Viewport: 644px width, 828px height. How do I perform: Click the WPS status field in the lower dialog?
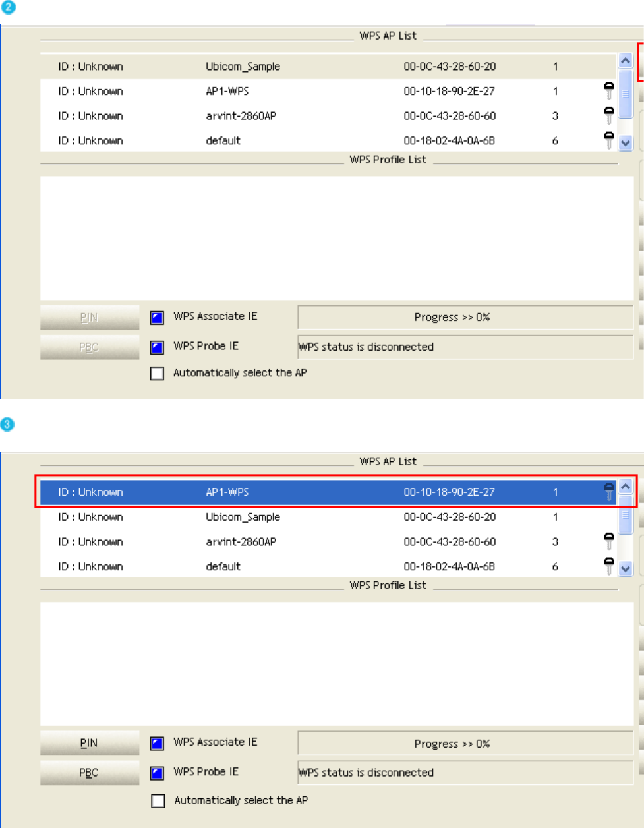click(465, 773)
